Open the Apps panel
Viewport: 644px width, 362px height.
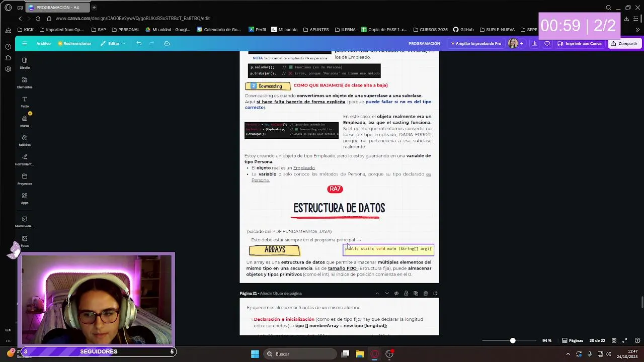pyautogui.click(x=25, y=198)
